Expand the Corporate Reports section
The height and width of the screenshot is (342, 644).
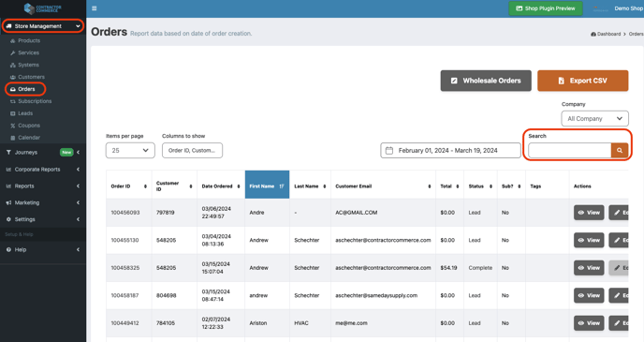(43, 170)
